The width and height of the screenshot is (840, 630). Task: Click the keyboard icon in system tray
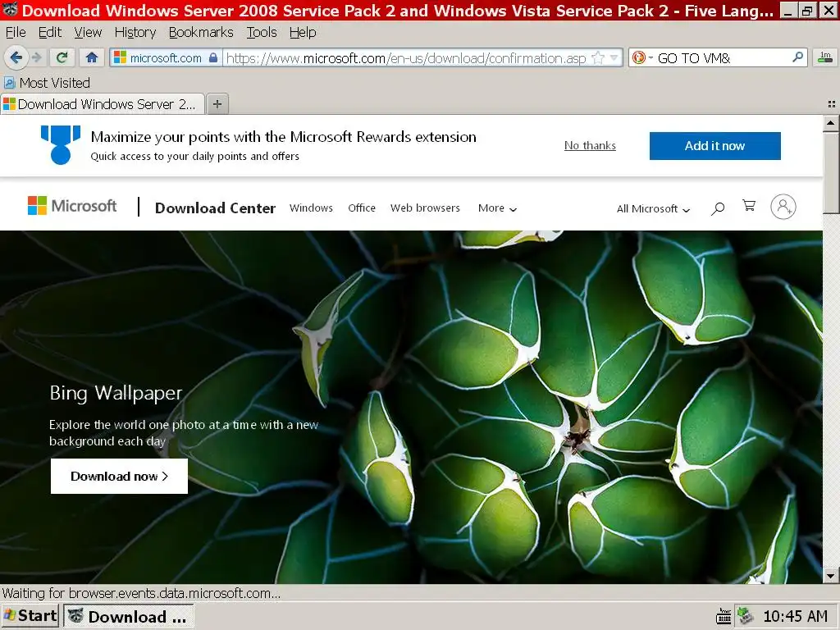724,617
